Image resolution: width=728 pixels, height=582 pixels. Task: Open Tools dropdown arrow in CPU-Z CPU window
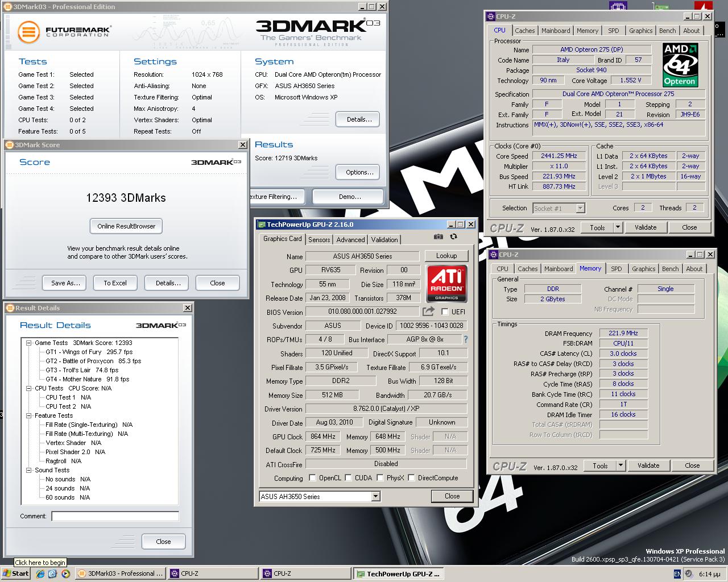(x=618, y=227)
